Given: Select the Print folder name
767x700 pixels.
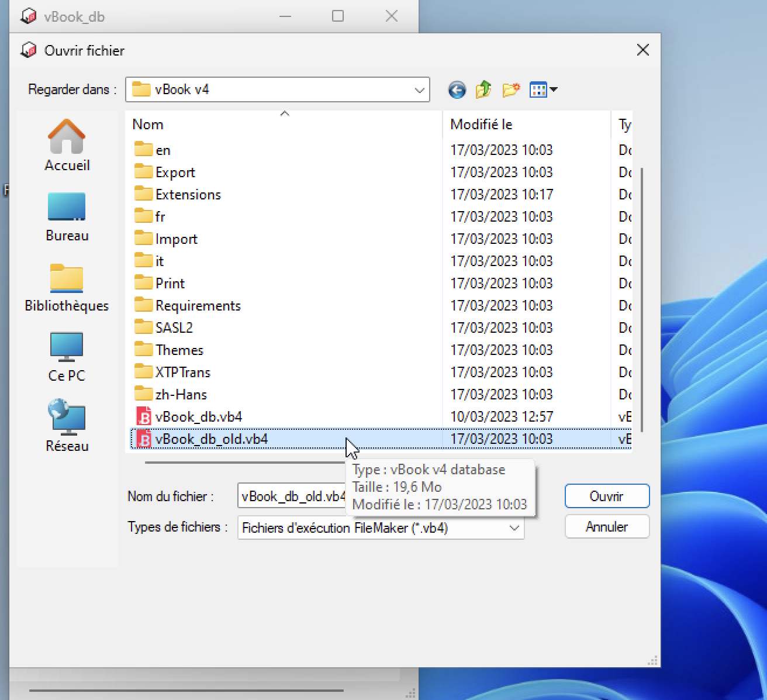Looking at the screenshot, I should [170, 284].
